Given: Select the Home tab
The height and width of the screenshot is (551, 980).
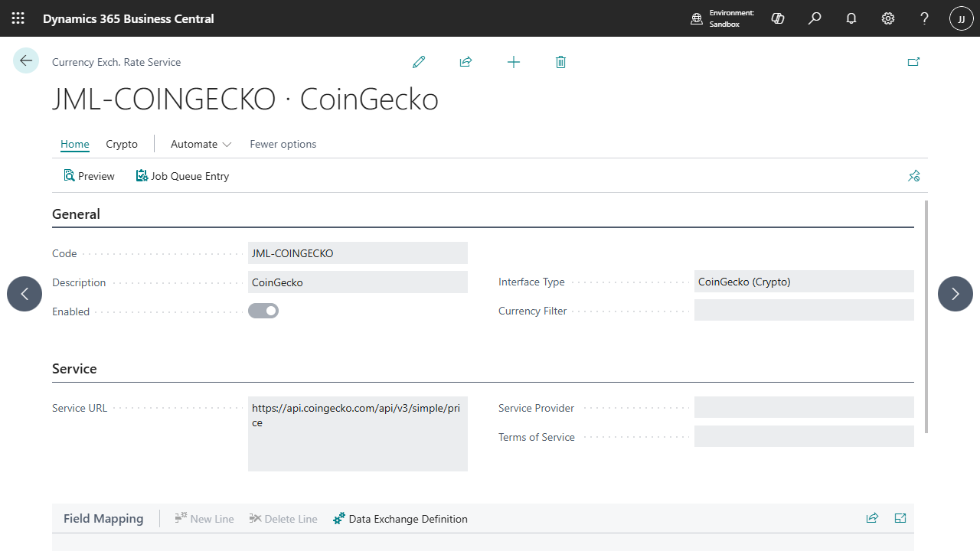Looking at the screenshot, I should tap(74, 144).
